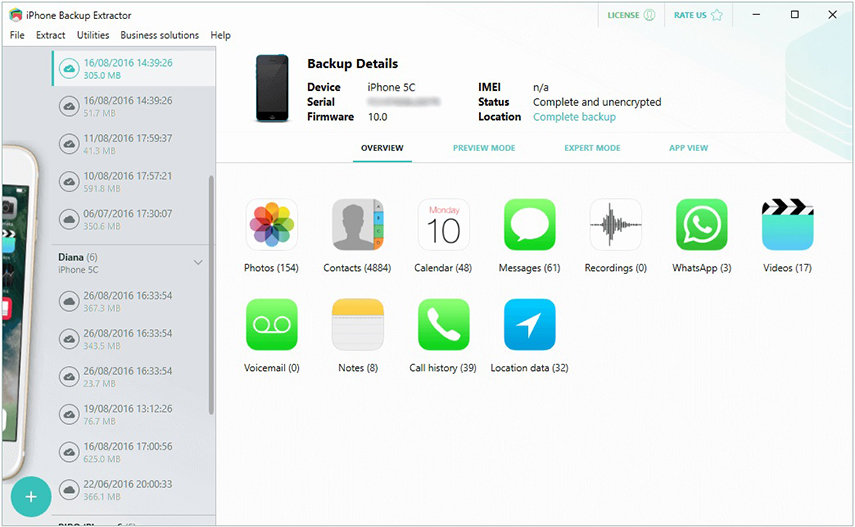The width and height of the screenshot is (855, 527).
Task: Open the File menu
Action: tap(17, 35)
